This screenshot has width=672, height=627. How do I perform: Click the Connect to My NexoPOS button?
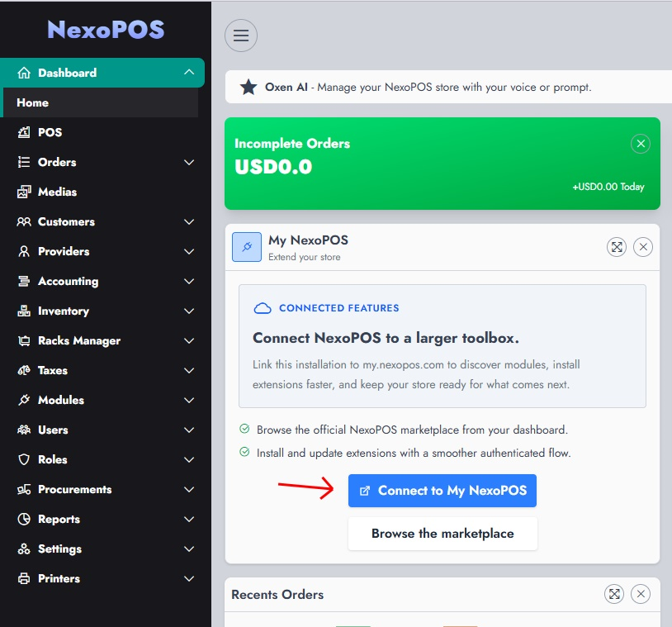point(442,491)
